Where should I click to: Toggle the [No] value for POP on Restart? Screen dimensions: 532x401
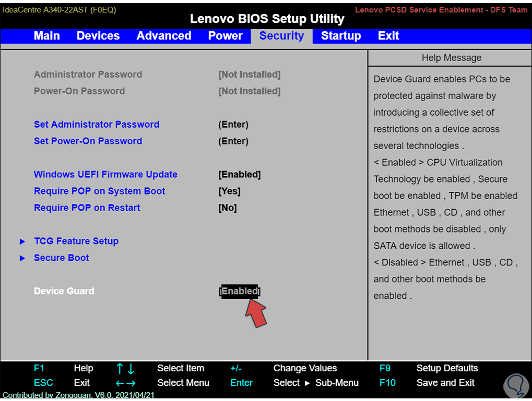click(228, 208)
